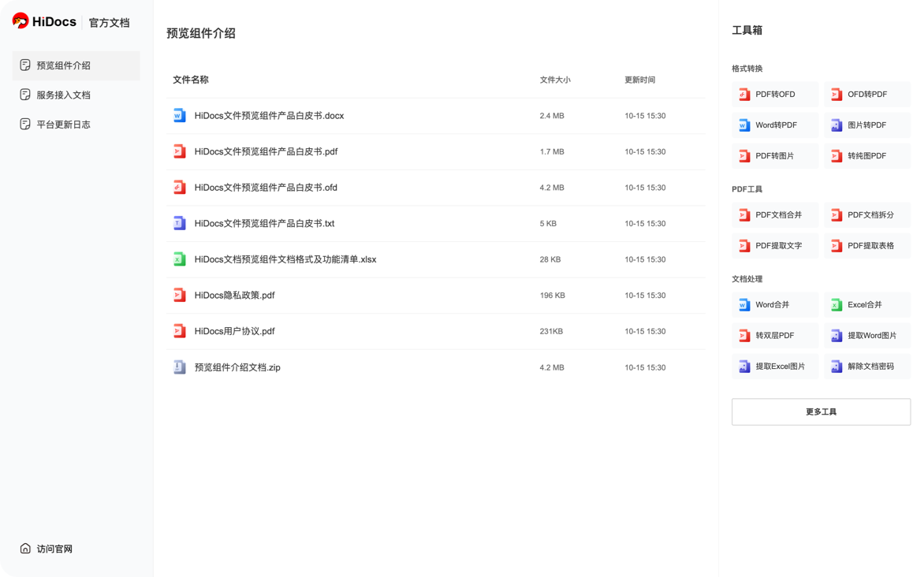Click the Excel icon of the .xlsx file
Screen dimensions: 924x577
point(180,259)
